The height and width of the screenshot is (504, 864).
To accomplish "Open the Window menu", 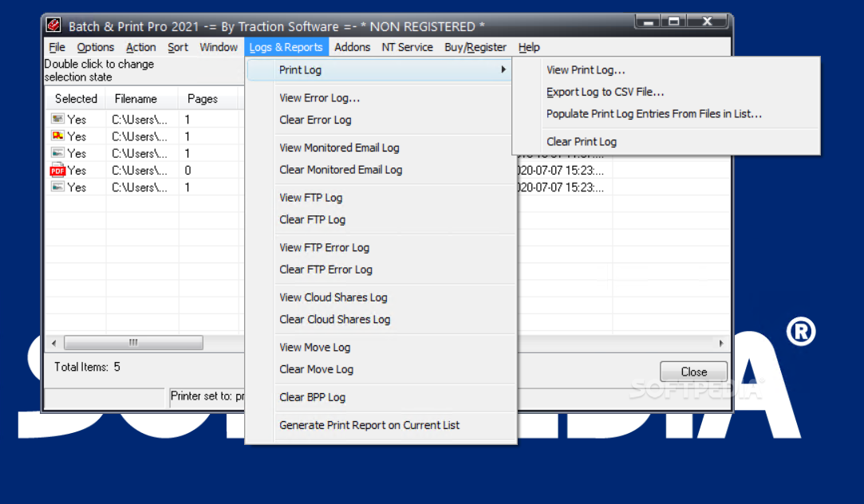I will coord(219,47).
